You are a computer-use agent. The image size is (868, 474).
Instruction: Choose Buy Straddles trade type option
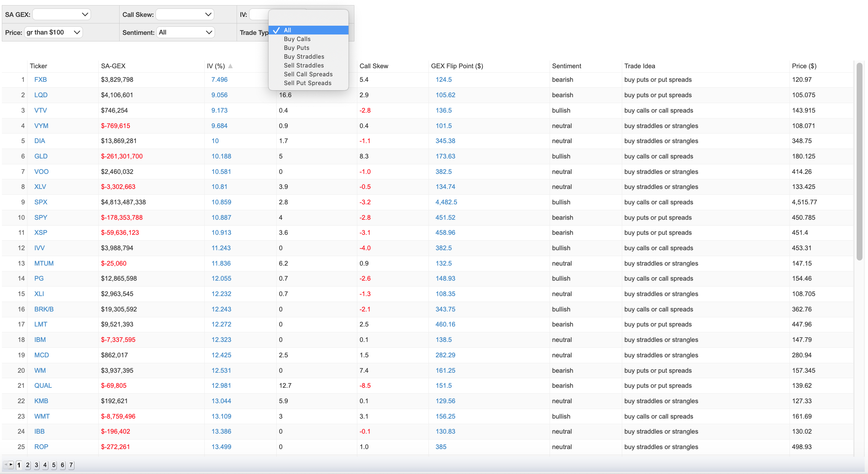(309, 56)
